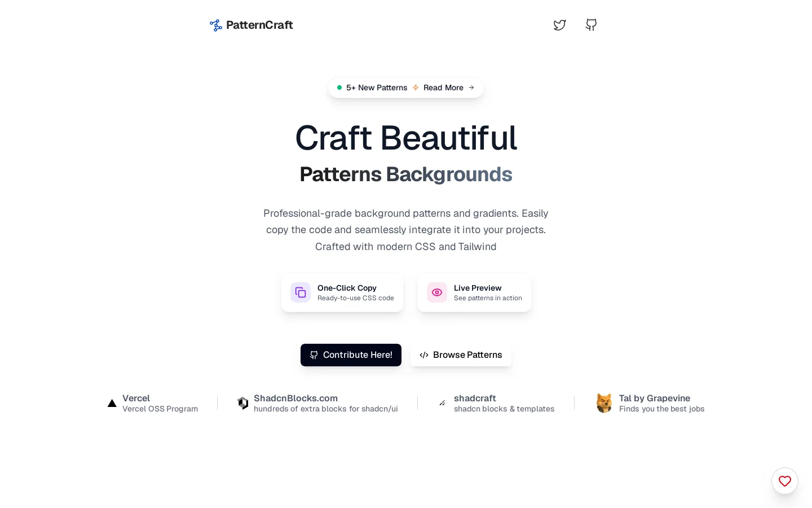Follow the Read More link
812x508 pixels.
[443, 87]
